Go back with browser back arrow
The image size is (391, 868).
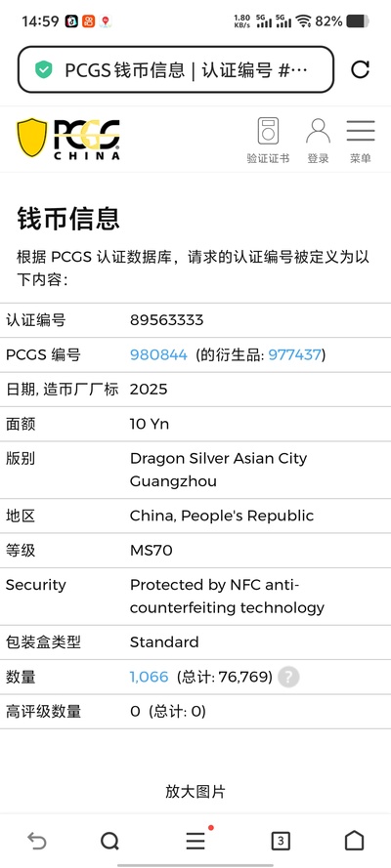click(x=36, y=842)
